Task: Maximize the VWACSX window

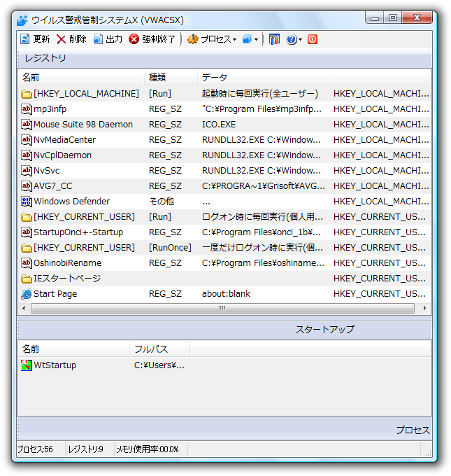Action: click(393, 17)
